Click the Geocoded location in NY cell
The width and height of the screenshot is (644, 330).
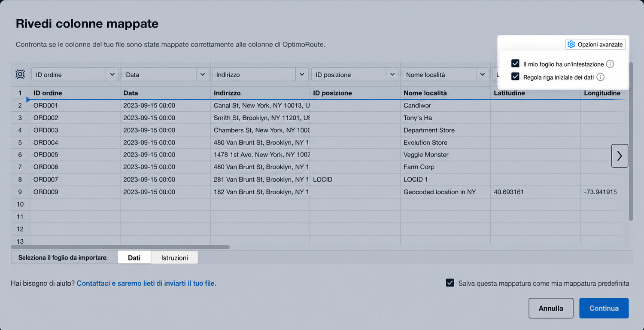pos(445,192)
